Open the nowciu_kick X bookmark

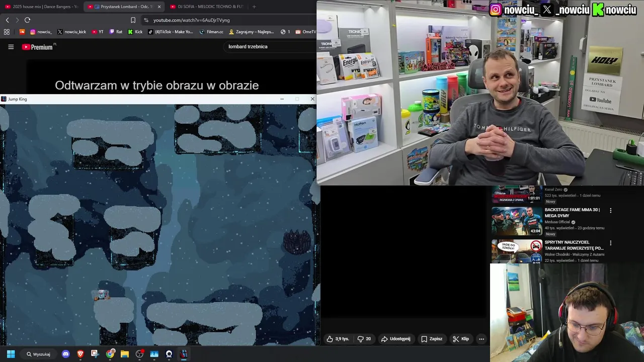pyautogui.click(x=72, y=32)
